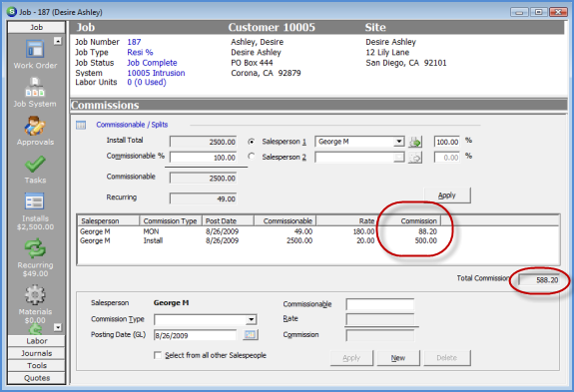Open the Commissionable / Splits link
This screenshot has width=574, height=392.
tap(132, 125)
